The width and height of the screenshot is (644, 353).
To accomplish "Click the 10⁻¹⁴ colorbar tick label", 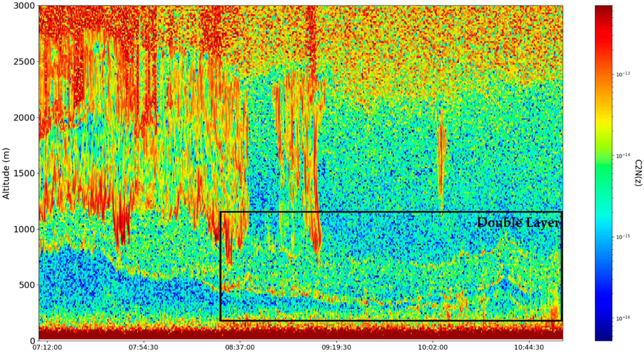I will pyautogui.click(x=623, y=156).
